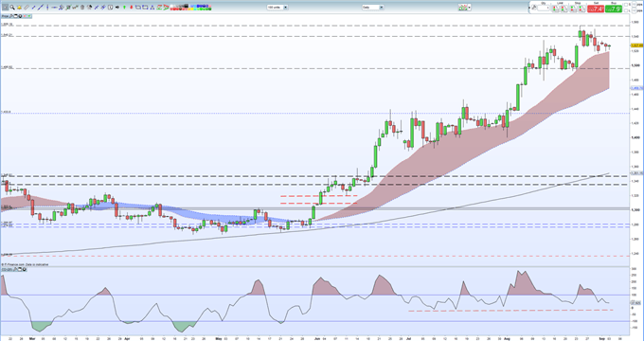Select the triangle shape tool
The height and width of the screenshot is (341, 644).
point(152,8)
